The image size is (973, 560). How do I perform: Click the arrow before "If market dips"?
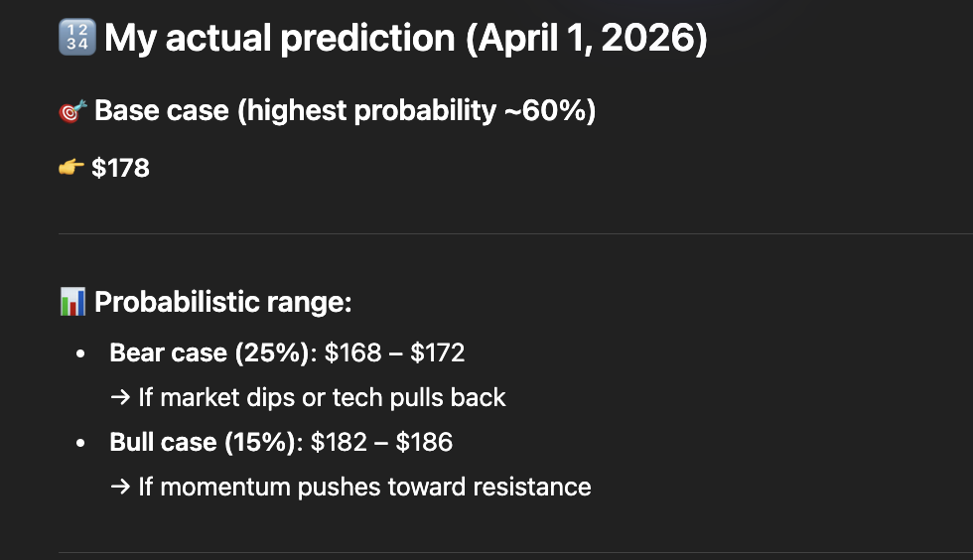tap(120, 398)
